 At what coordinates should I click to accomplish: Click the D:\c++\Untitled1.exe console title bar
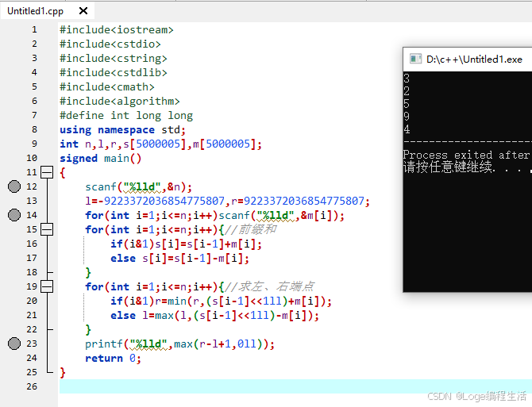[x=468, y=60]
